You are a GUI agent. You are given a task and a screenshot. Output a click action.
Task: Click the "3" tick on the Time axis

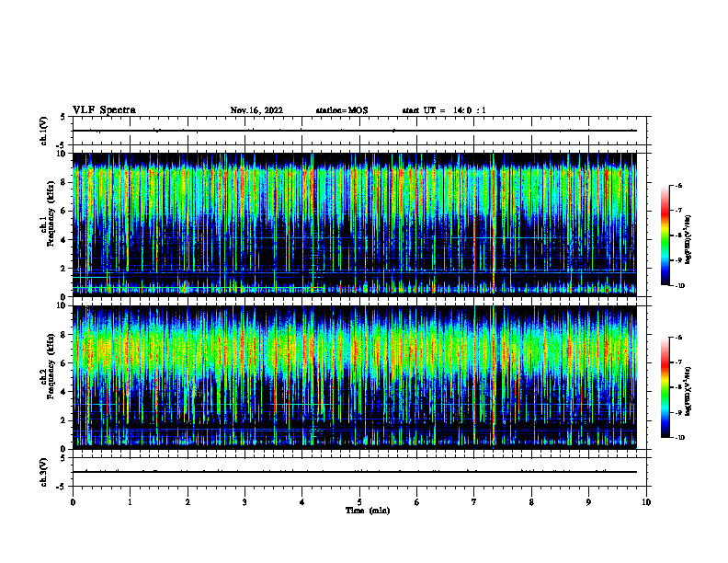click(x=245, y=502)
